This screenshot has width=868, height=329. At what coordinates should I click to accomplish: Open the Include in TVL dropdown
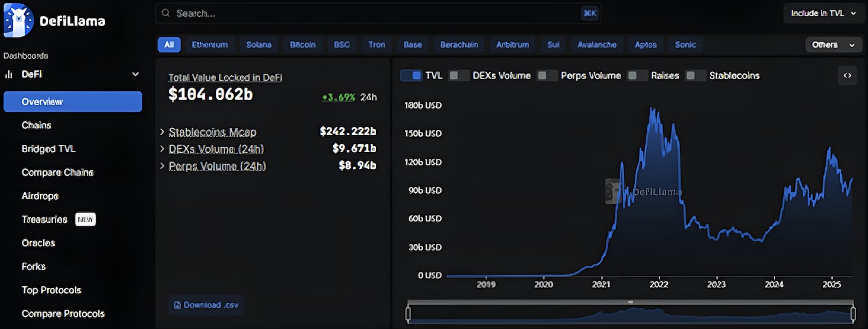point(823,13)
